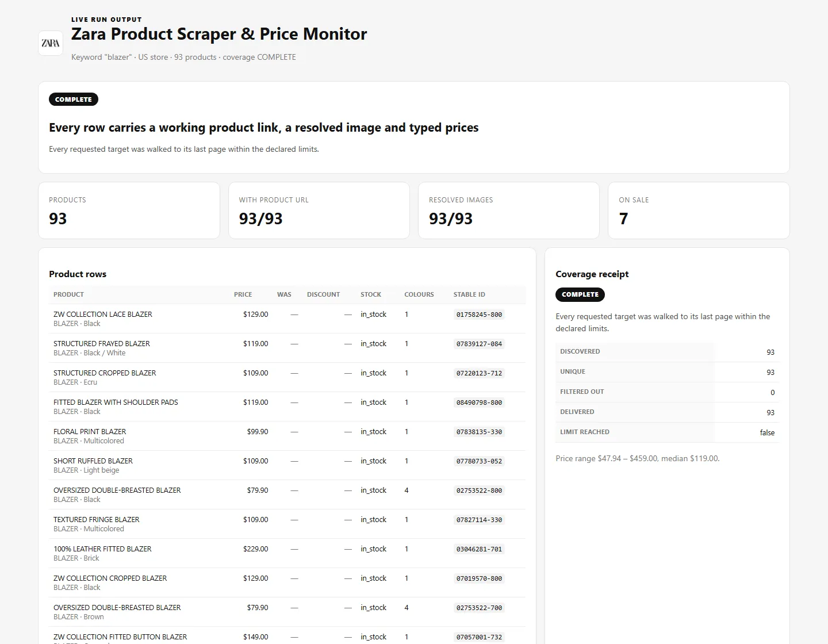Select ZW COLLECTION CROPPED BLAZER product name
Viewport: 828px width, 644px height.
tap(110, 578)
